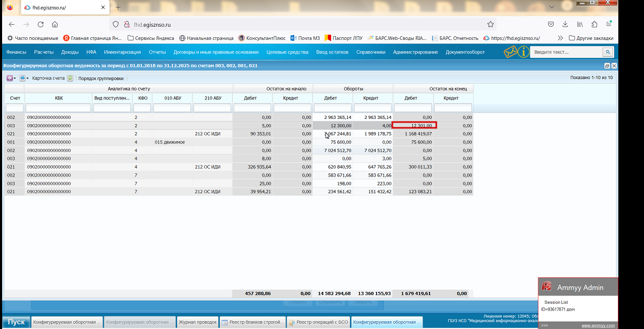Image resolution: width=644 pixels, height=329 pixels.
Task: Show more bookmarks with double chevron
Action: coord(560,38)
